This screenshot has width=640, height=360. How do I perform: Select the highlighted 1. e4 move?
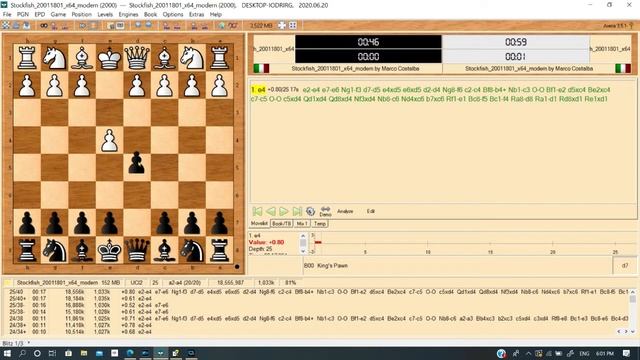click(258, 89)
